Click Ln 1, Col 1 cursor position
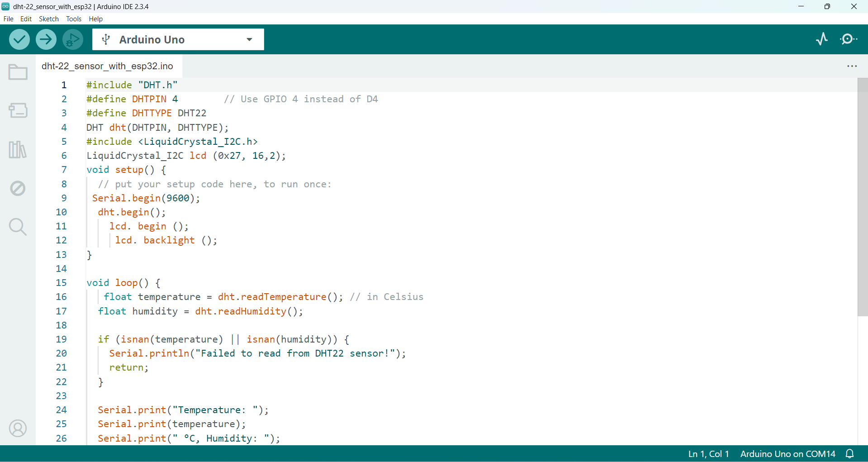Viewport: 868px width, 462px height. point(708,454)
